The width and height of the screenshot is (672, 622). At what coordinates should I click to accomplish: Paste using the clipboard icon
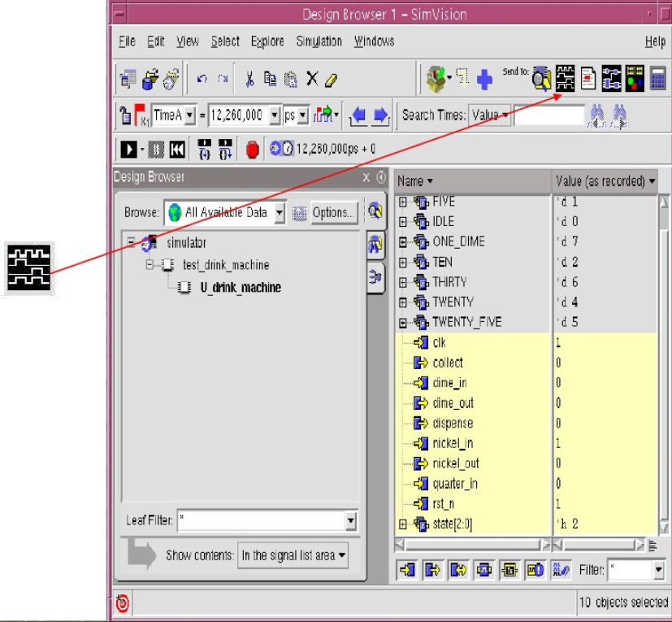coord(291,80)
